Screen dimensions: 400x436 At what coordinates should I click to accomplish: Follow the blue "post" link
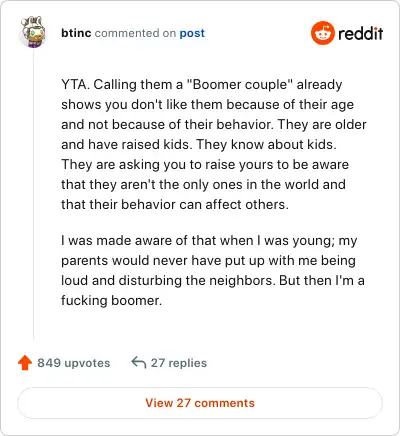pos(192,33)
